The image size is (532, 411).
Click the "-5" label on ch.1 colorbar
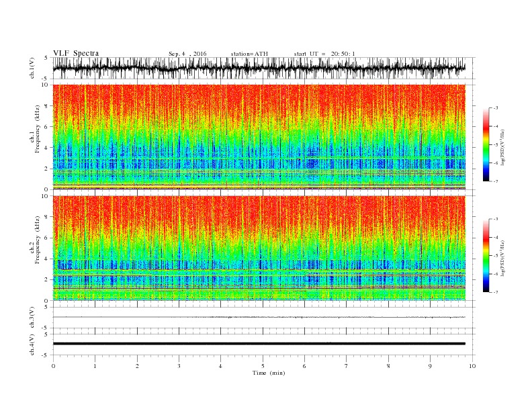tap(495, 145)
